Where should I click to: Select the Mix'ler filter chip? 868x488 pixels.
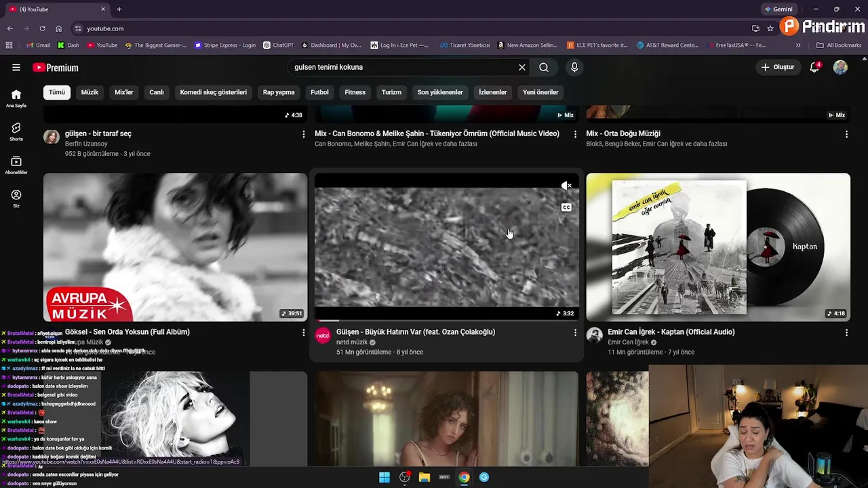click(x=124, y=92)
